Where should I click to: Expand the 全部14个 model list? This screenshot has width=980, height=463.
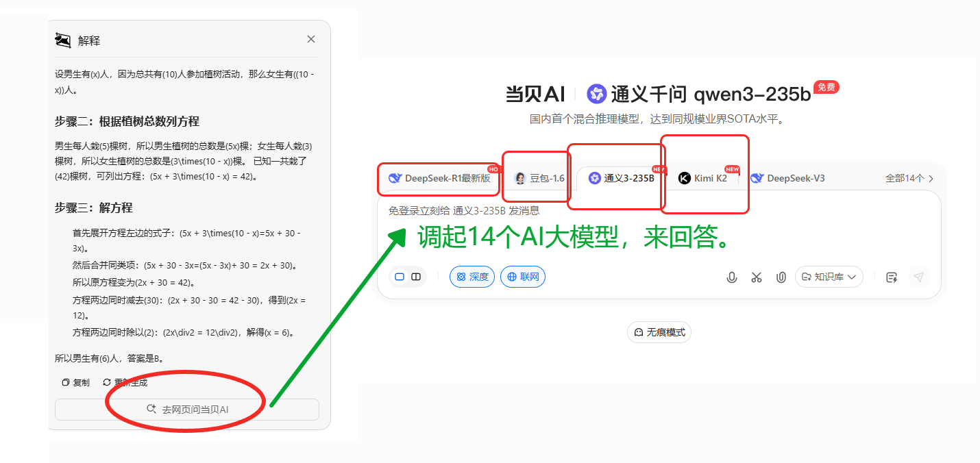point(909,178)
